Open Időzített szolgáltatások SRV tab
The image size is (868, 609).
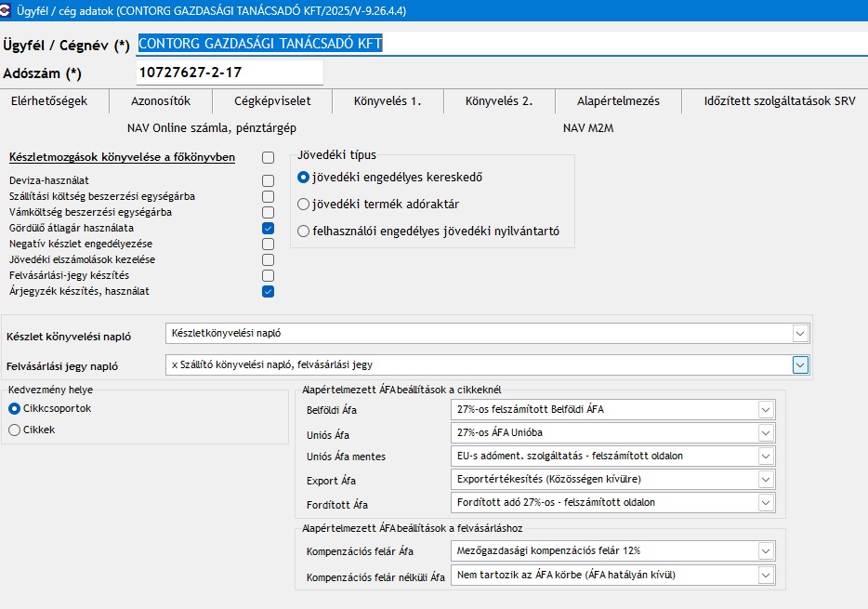coord(780,100)
